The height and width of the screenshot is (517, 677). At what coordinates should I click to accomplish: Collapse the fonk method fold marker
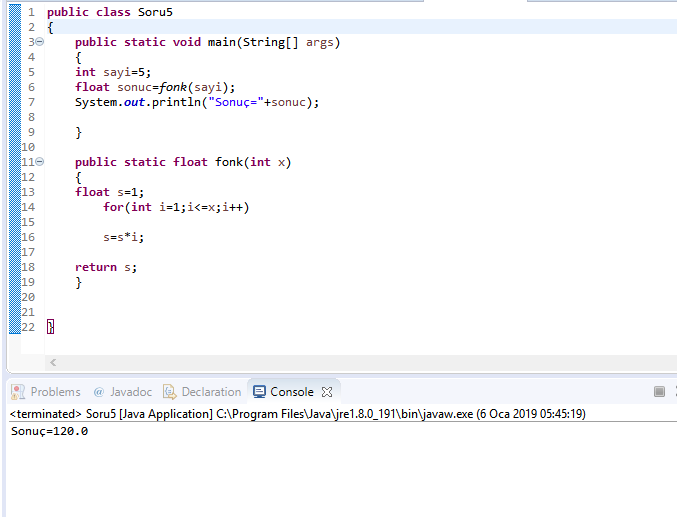click(x=39, y=162)
